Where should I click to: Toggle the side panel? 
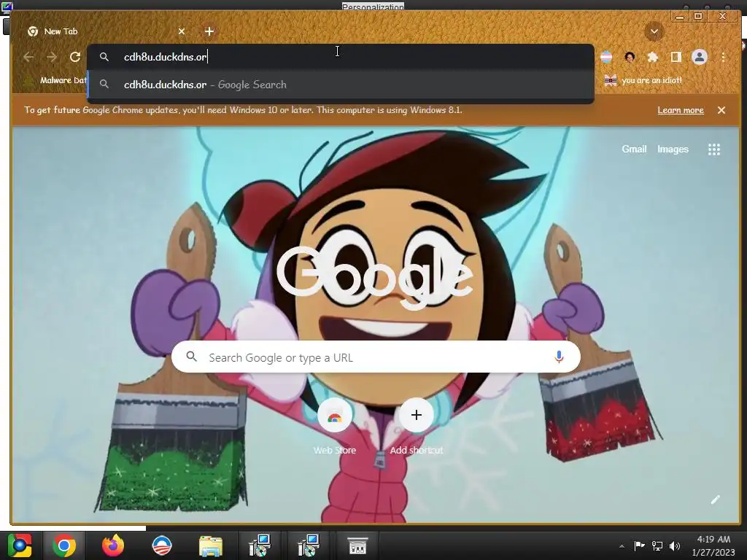pos(676,57)
